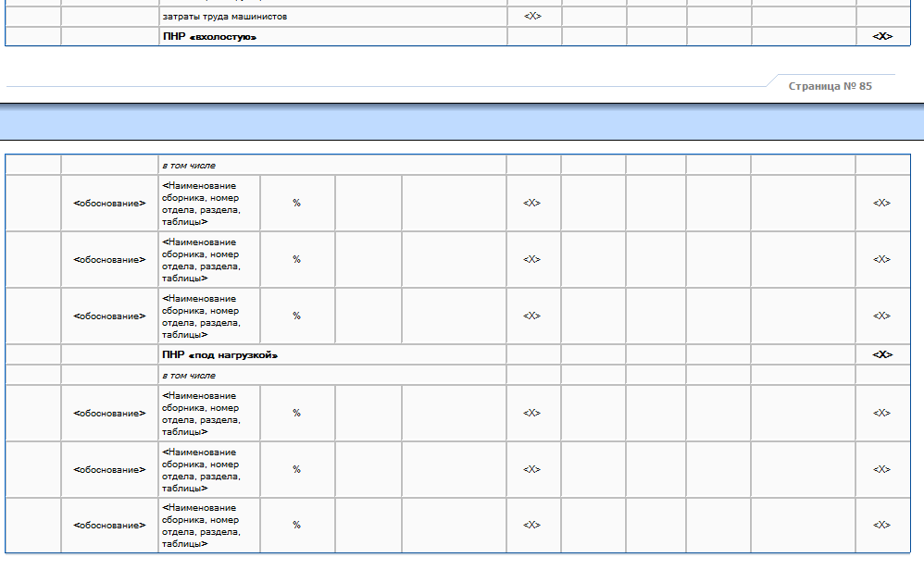Image resolution: width=924 pixels, height=570 pixels.
Task: Click <обоснование> in the row directly above 'ПНР «под нагрузкой»'
Action: coord(109,316)
